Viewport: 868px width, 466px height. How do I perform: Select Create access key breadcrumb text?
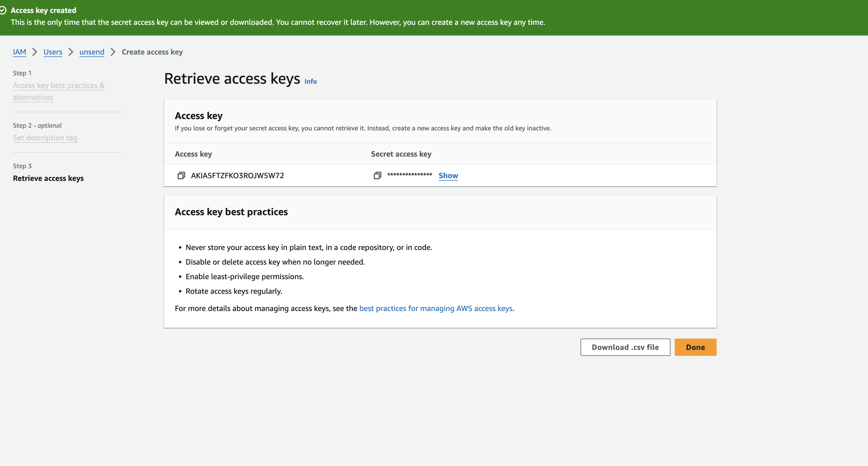click(x=152, y=52)
